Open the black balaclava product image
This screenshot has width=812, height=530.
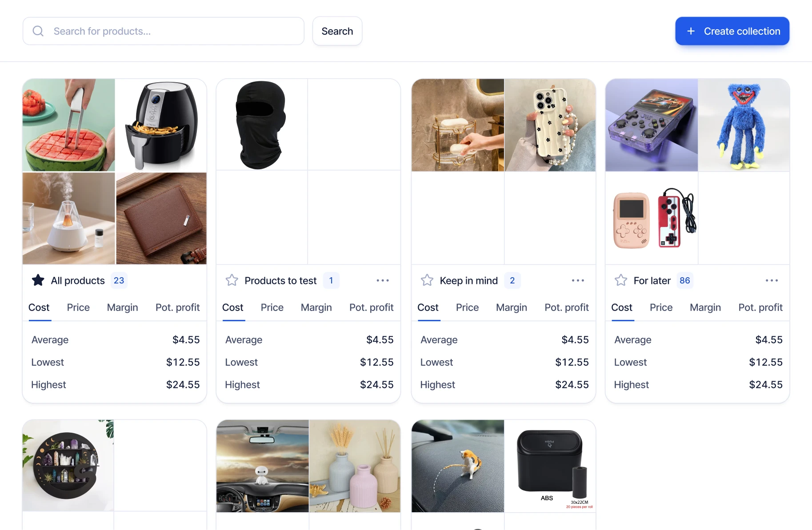262,125
